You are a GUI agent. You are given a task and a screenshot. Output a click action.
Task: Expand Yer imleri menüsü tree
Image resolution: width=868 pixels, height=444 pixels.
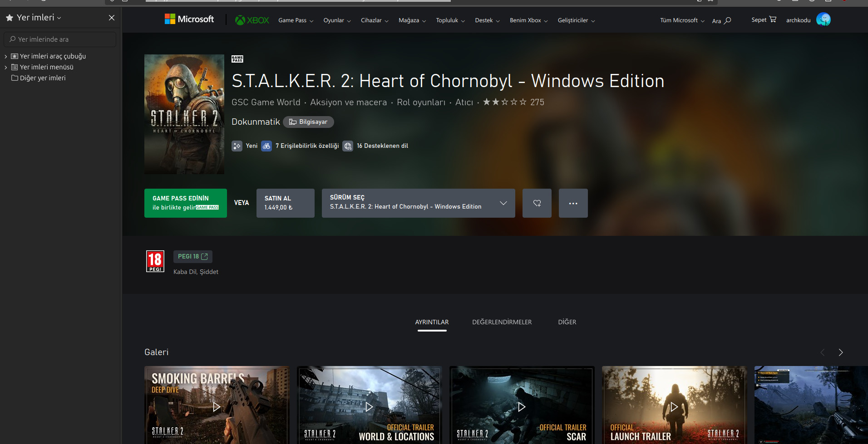click(x=5, y=67)
